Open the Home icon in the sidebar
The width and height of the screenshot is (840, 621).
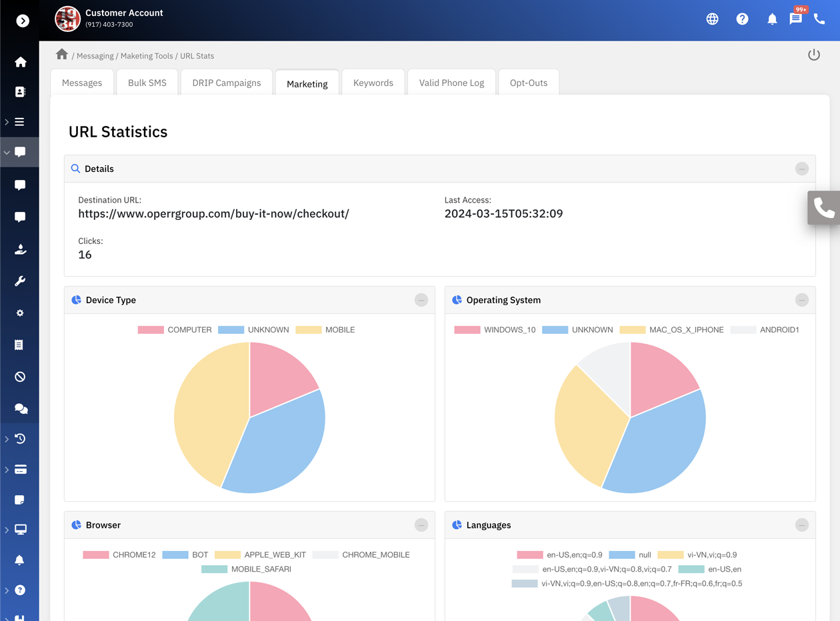point(21,62)
